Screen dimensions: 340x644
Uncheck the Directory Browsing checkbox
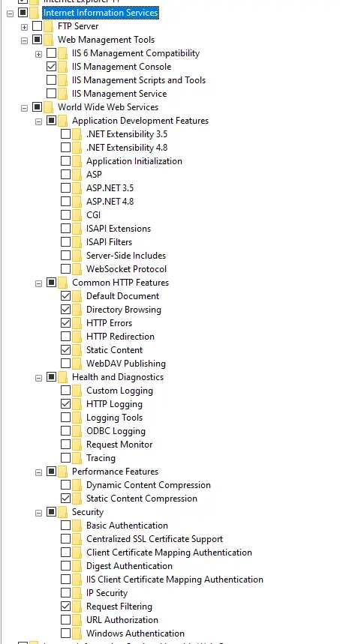click(65, 310)
